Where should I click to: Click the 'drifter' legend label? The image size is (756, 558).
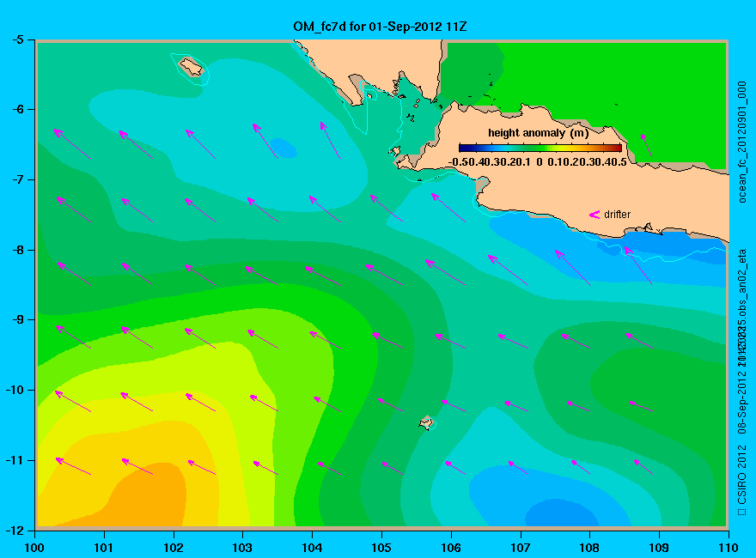pos(617,215)
